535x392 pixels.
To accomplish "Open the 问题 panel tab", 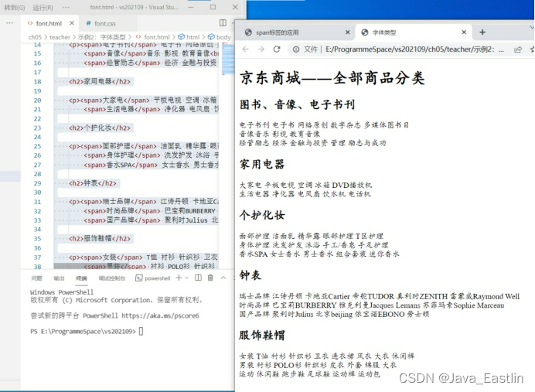I will point(36,278).
